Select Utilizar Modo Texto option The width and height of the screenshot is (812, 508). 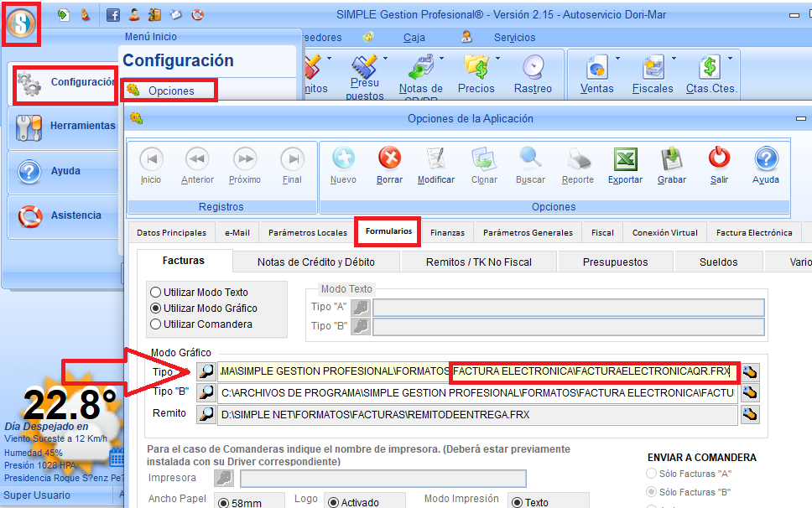tap(156, 293)
